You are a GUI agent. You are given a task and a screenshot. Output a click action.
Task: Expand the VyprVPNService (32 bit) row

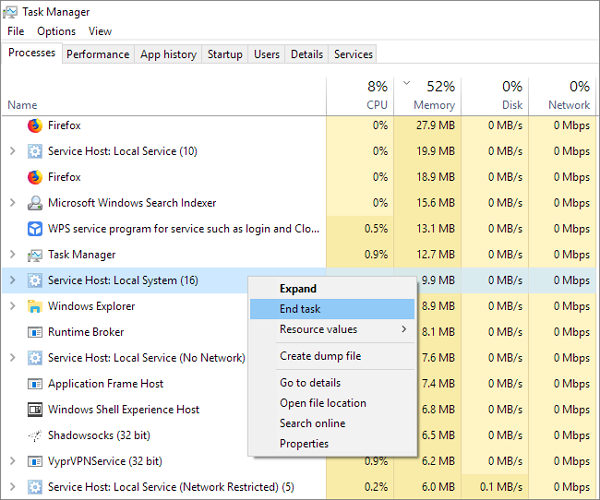pos(12,462)
